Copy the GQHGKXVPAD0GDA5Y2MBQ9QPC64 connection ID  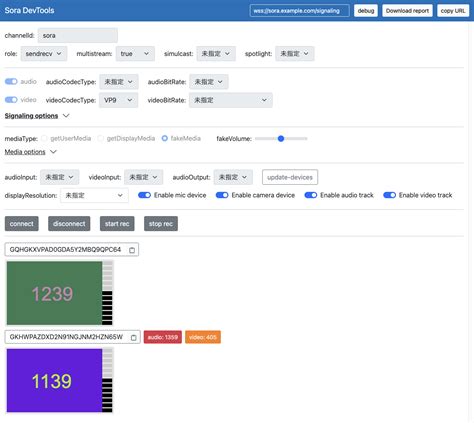pyautogui.click(x=132, y=250)
